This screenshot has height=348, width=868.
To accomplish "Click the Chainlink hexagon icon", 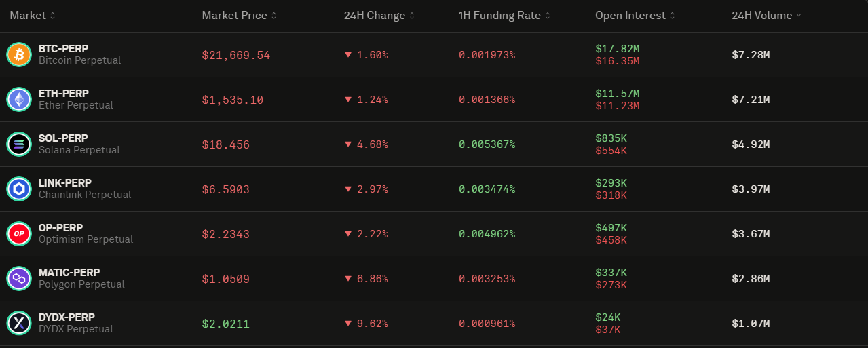I will 19,189.
